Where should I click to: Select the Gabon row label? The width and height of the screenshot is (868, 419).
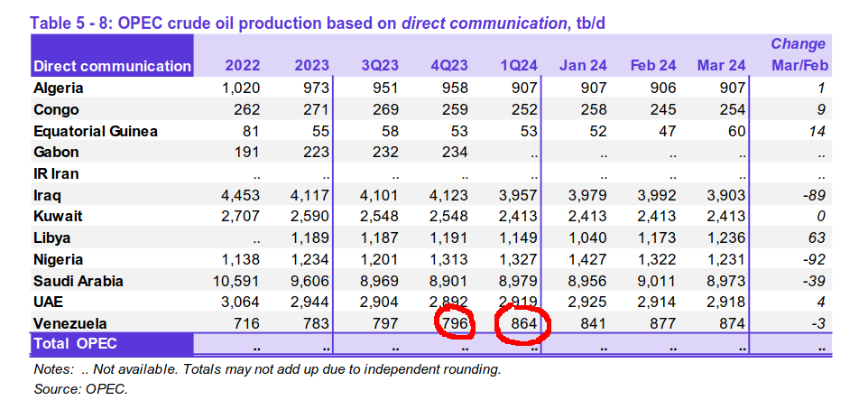pos(56,152)
